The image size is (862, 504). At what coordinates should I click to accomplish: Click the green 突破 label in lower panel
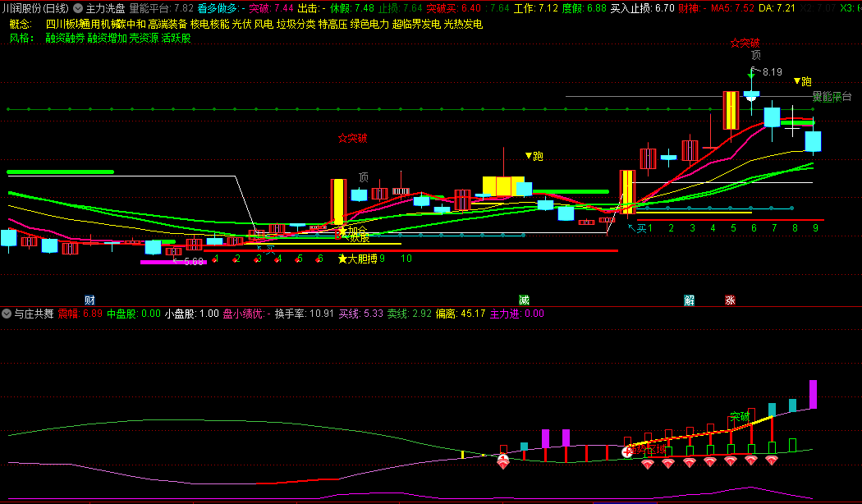pos(740,417)
